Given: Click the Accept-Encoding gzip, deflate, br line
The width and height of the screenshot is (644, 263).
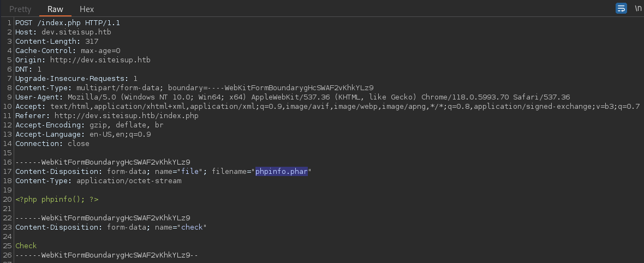Looking at the screenshot, I should click(90, 125).
